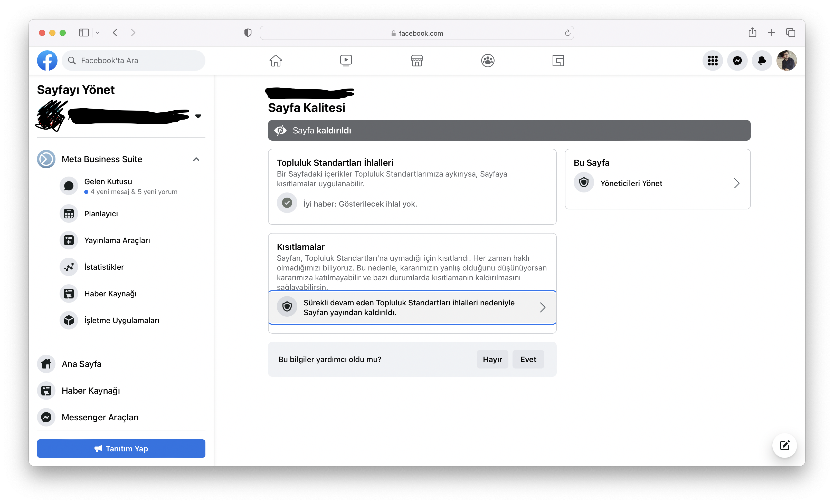
Task: Open a new Safari tab
Action: tap(771, 33)
